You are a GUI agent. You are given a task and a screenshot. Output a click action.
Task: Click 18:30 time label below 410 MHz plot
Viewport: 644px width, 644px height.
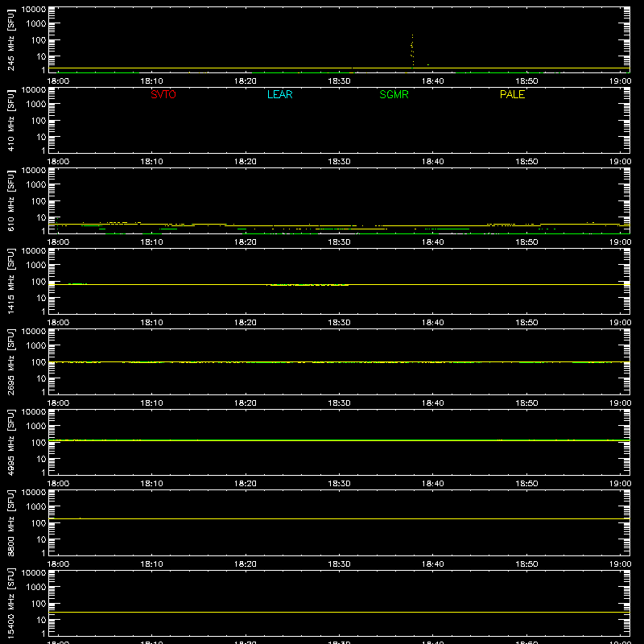coord(339,162)
